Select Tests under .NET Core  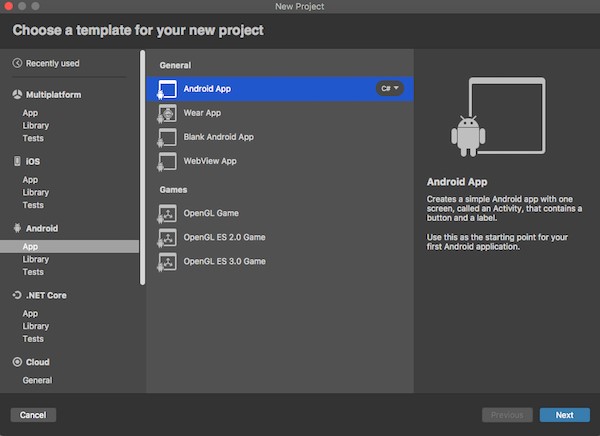[33, 339]
